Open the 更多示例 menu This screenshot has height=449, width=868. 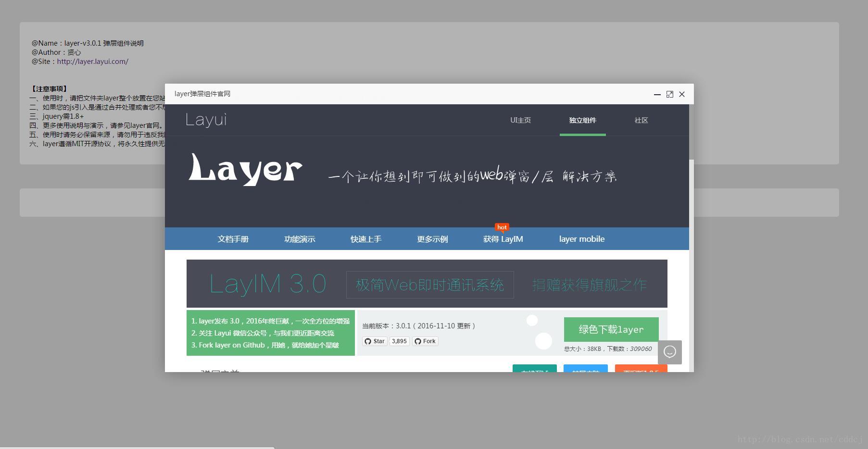(x=432, y=239)
